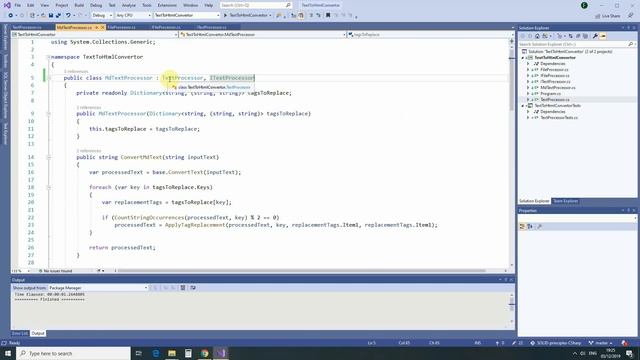The height and width of the screenshot is (360, 640).
Task: Click the Visual Studio search box
Action: pyautogui.click(x=256, y=5)
